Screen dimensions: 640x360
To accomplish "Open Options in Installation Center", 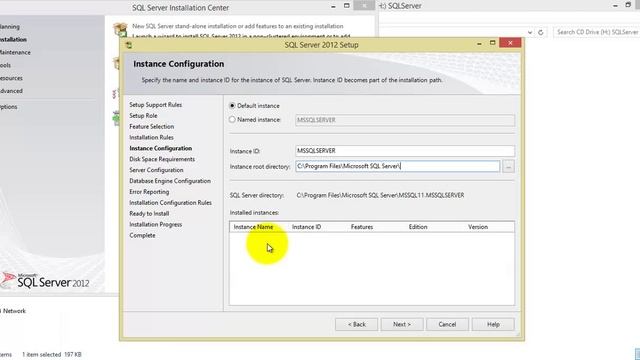I will 9,107.
